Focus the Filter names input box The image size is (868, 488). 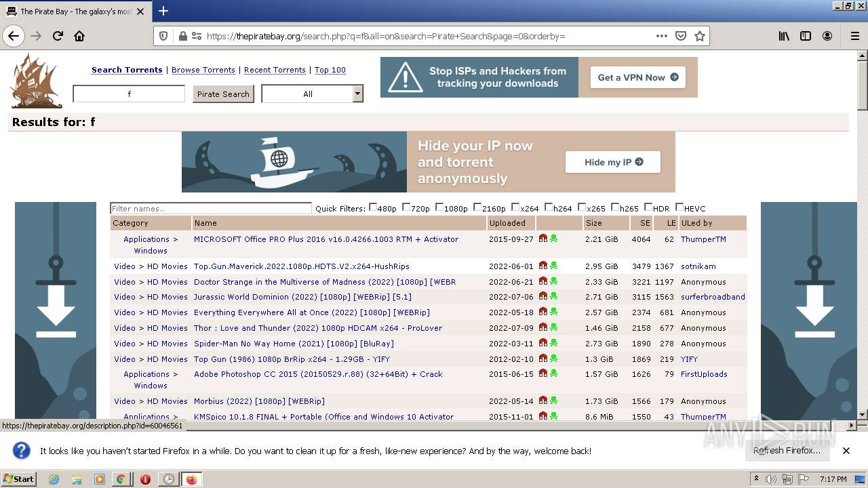click(211, 208)
